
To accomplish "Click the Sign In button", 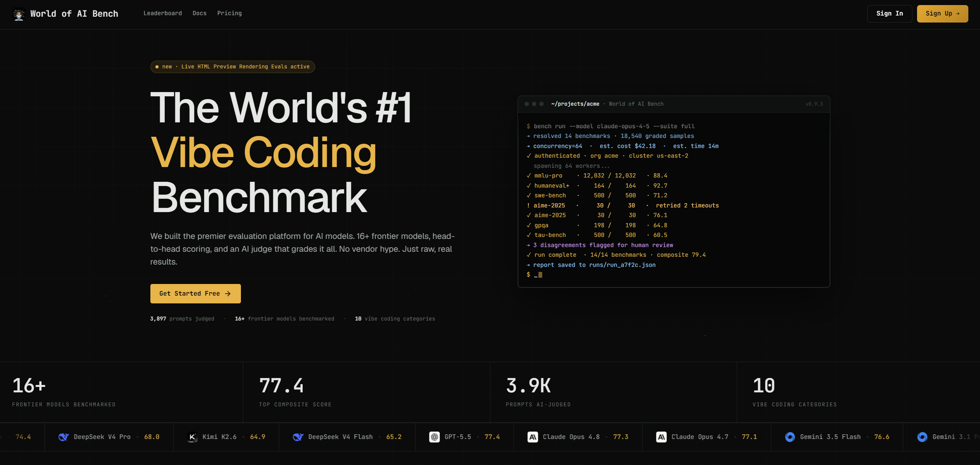I will coord(889,14).
